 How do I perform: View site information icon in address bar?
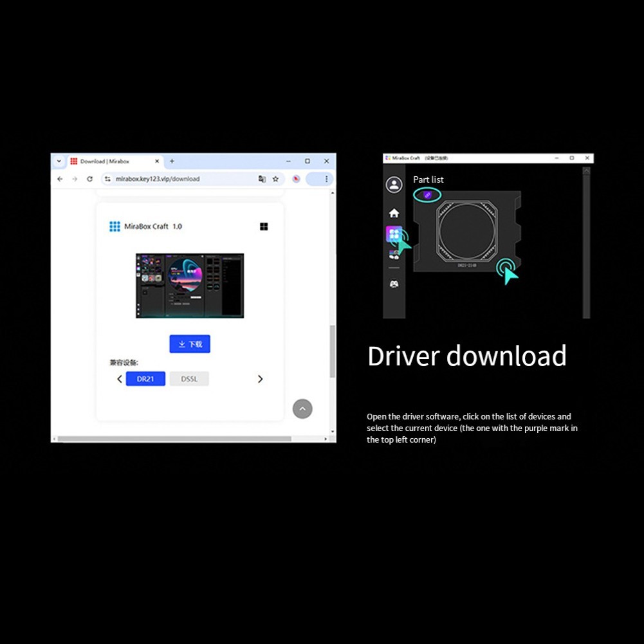107,179
